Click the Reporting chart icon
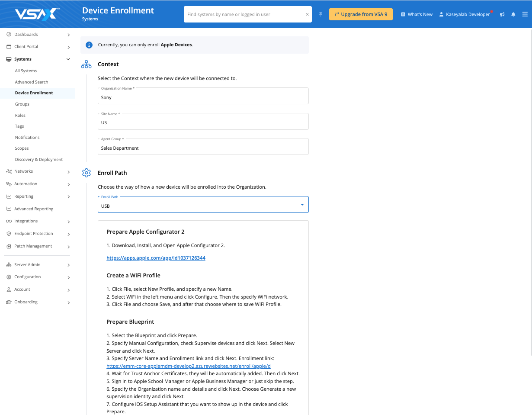532x415 pixels. click(x=9, y=196)
